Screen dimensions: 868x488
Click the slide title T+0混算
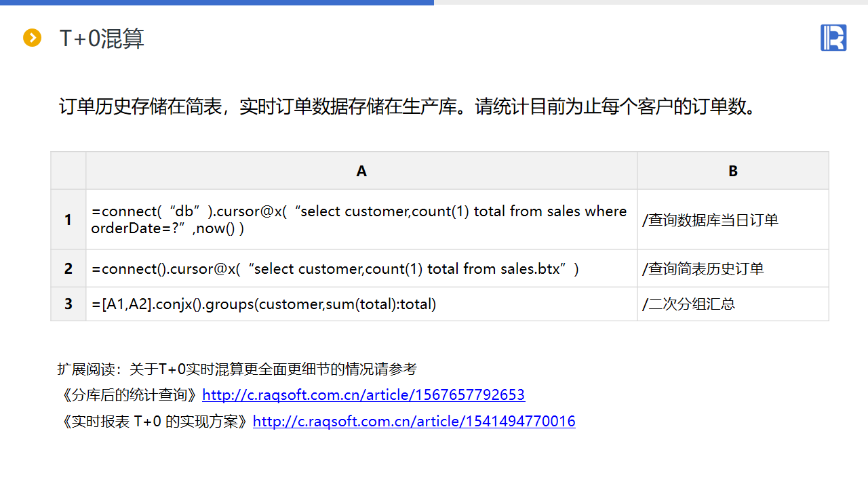pos(102,39)
